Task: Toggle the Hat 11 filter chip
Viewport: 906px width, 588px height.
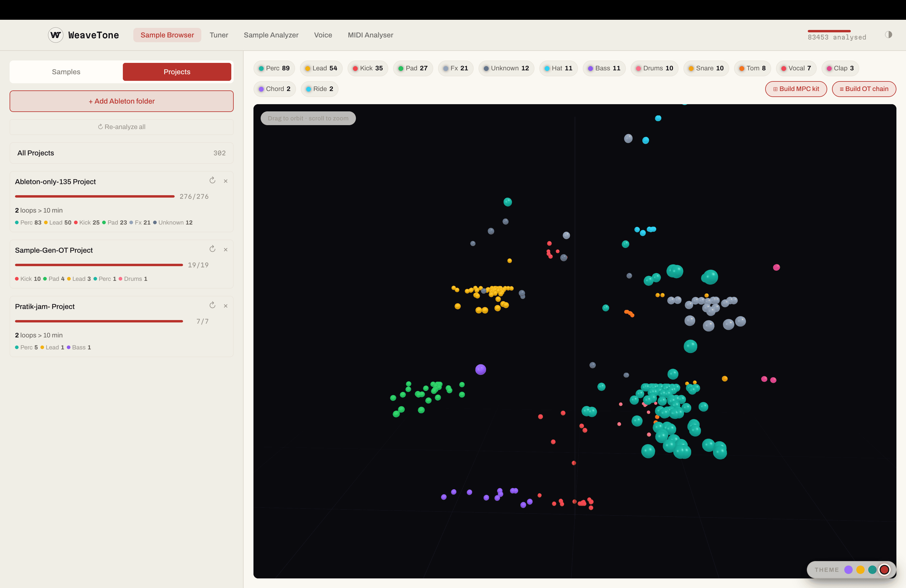Action: tap(558, 69)
